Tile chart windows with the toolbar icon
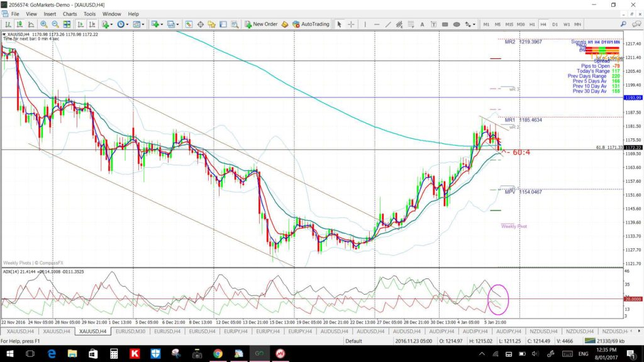The width and height of the screenshot is (644, 362). pyautogui.click(x=67, y=25)
